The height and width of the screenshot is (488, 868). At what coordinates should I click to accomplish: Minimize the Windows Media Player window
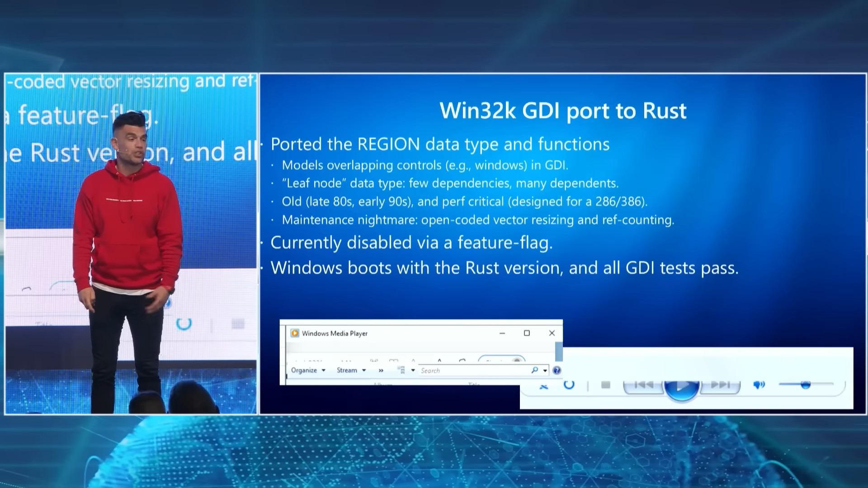pyautogui.click(x=502, y=333)
